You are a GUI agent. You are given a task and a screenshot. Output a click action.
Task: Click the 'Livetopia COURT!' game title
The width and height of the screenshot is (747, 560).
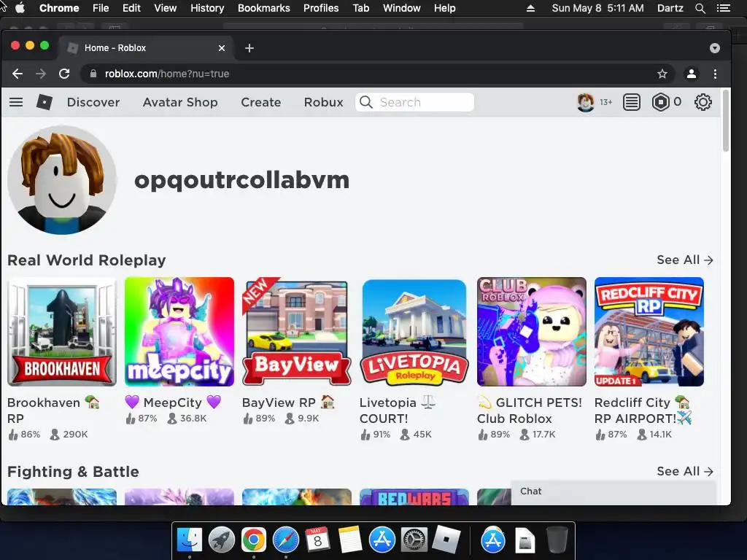click(x=398, y=411)
